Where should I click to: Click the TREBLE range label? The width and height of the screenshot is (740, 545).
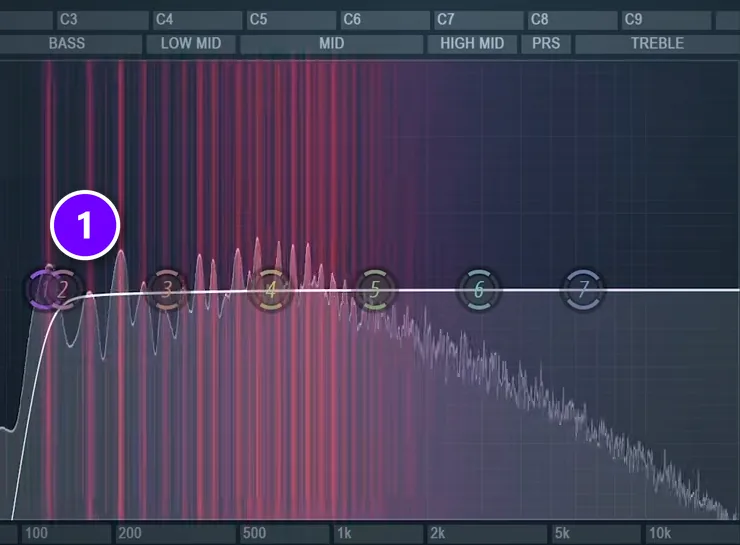(657, 43)
